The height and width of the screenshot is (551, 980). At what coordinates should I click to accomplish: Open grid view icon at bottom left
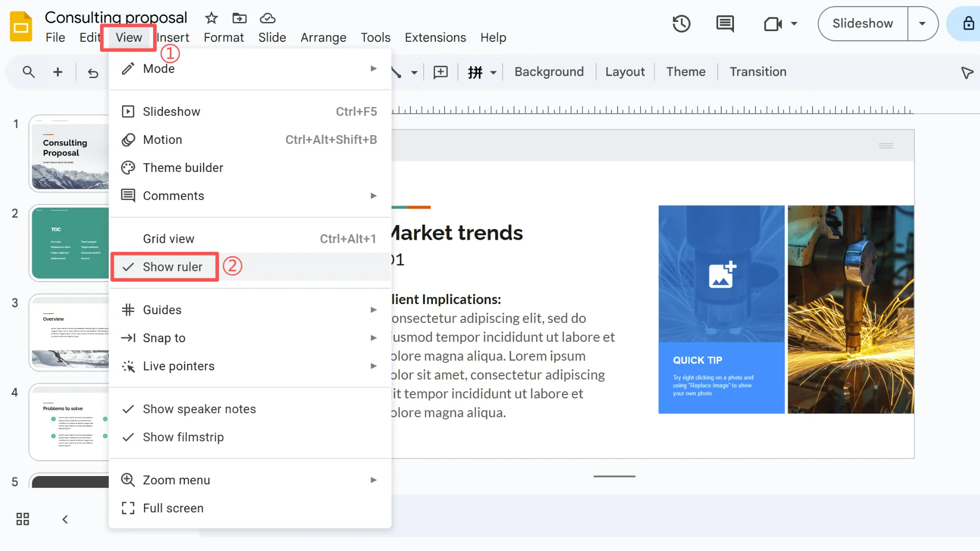coord(22,519)
